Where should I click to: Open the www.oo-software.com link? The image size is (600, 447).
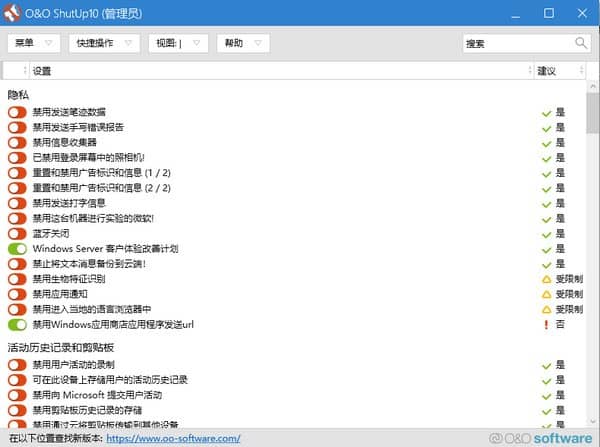click(172, 438)
